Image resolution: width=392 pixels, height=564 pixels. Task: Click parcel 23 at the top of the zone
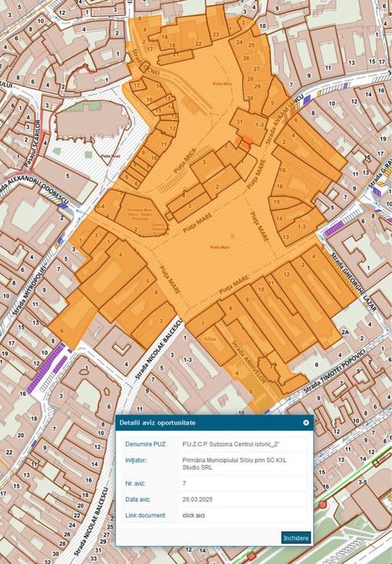pos(216,35)
